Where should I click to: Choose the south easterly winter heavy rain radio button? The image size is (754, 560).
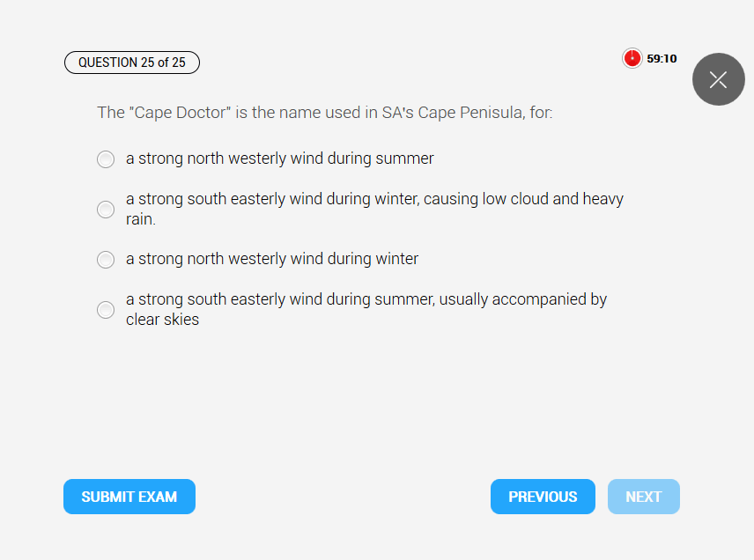click(x=106, y=210)
